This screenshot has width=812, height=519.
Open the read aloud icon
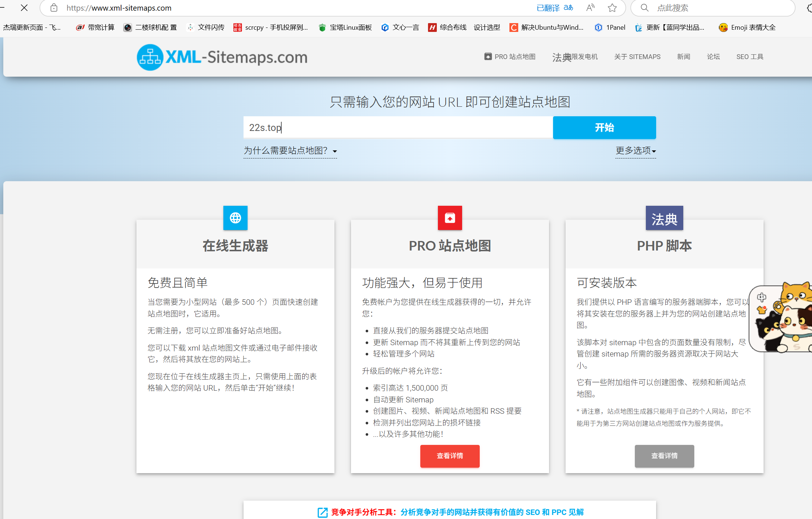pos(590,8)
